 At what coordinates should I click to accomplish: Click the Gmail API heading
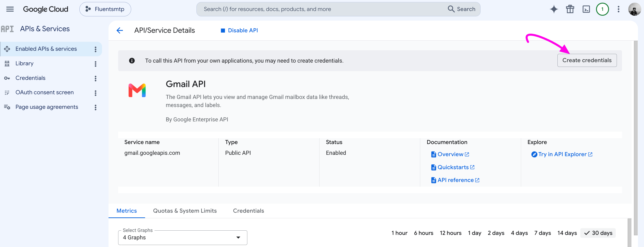[x=185, y=84]
